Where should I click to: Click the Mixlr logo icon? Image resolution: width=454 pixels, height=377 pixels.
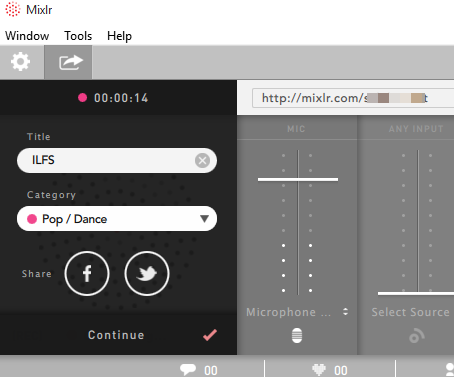(13, 9)
